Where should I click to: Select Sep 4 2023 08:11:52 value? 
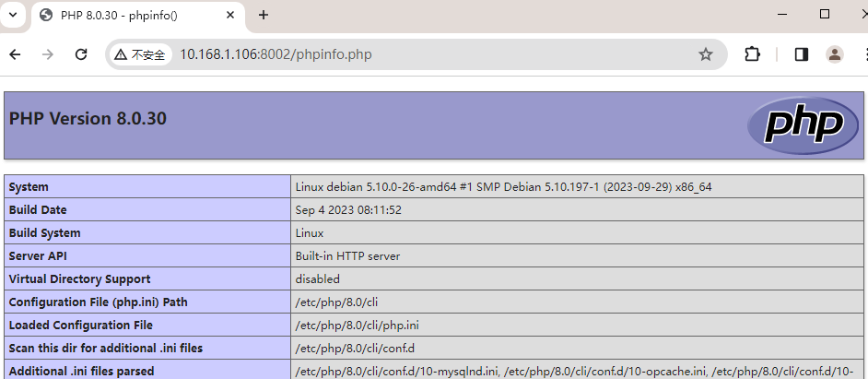(x=348, y=210)
